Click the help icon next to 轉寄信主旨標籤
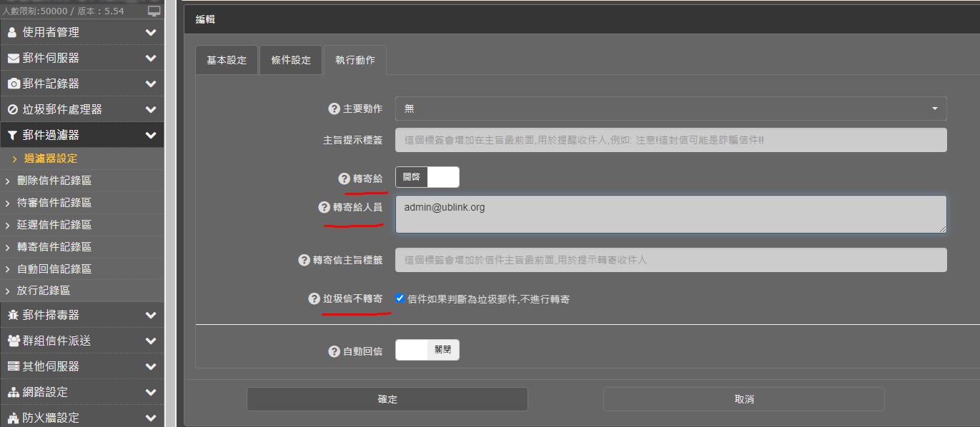The height and width of the screenshot is (427, 980). tap(304, 260)
